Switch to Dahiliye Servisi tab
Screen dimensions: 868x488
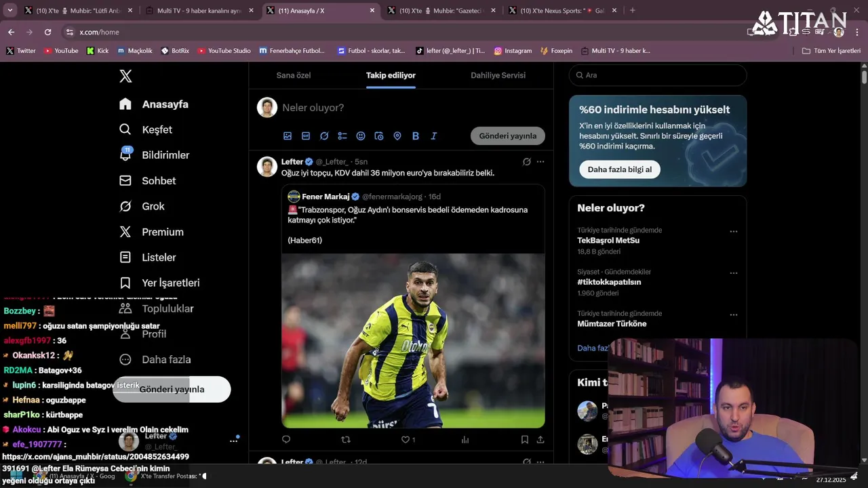click(498, 75)
